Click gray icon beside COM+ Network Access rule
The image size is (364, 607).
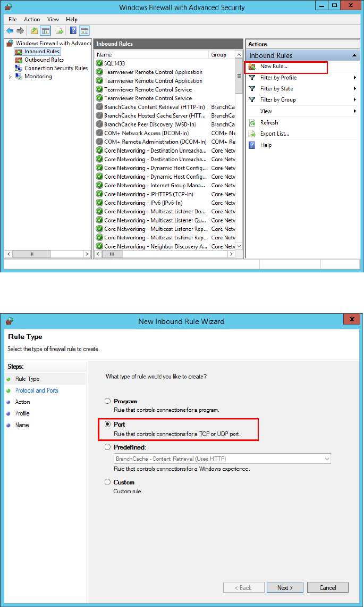coord(99,133)
